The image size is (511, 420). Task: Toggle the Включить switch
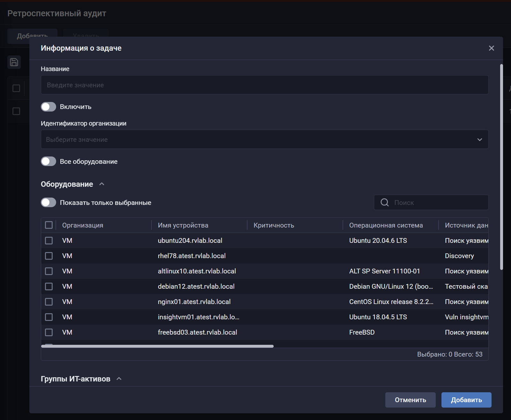coord(48,107)
